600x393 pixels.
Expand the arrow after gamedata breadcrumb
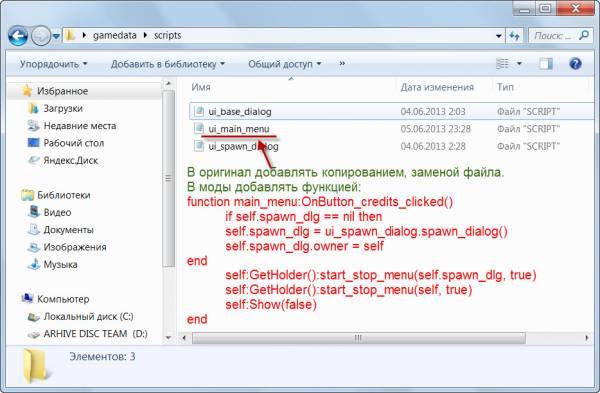click(145, 36)
